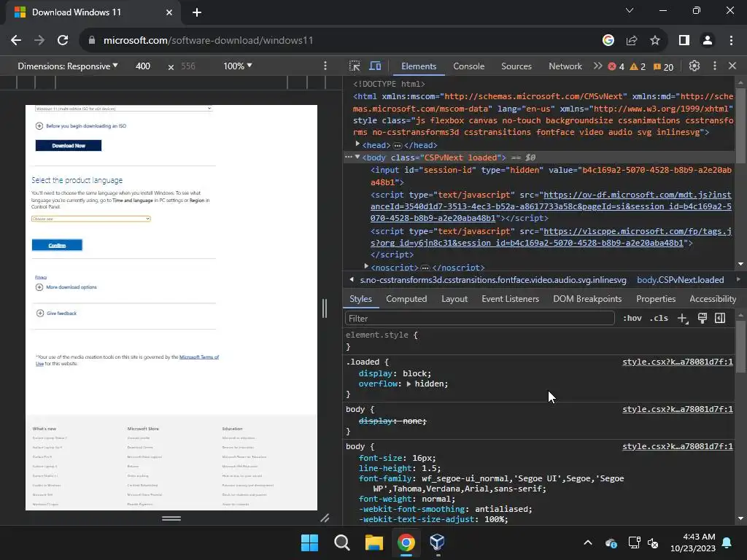Open the Event Listeners tab
Viewport: 747px width, 560px height.
point(510,298)
